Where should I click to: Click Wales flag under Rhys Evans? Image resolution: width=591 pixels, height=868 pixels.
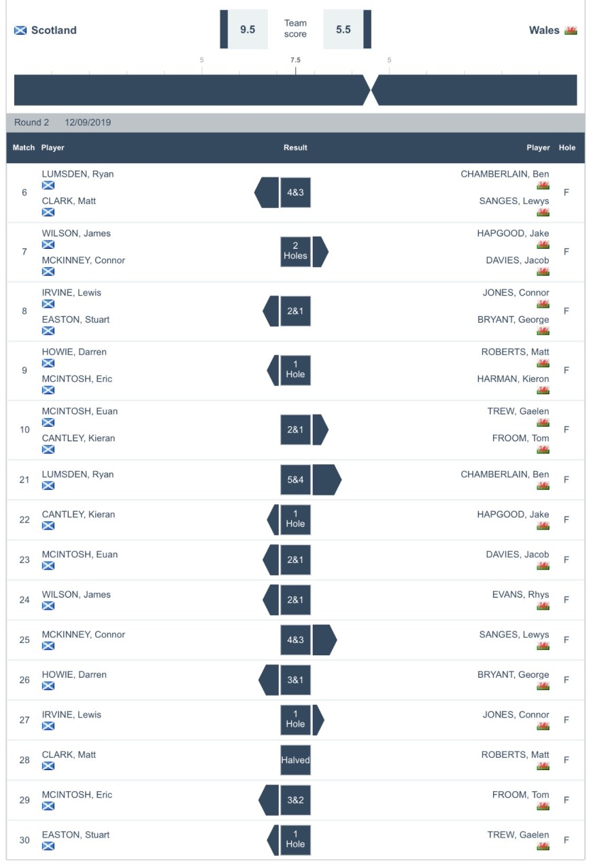pyautogui.click(x=543, y=606)
